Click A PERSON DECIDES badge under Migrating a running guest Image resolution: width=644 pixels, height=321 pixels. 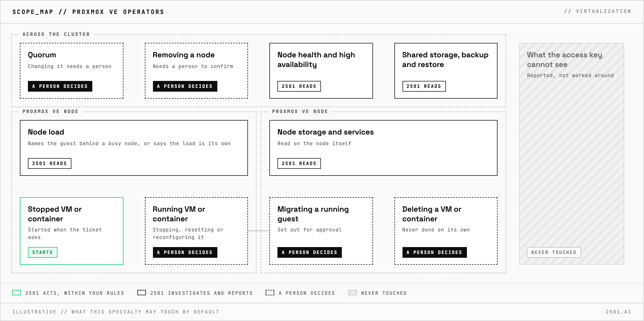point(310,252)
